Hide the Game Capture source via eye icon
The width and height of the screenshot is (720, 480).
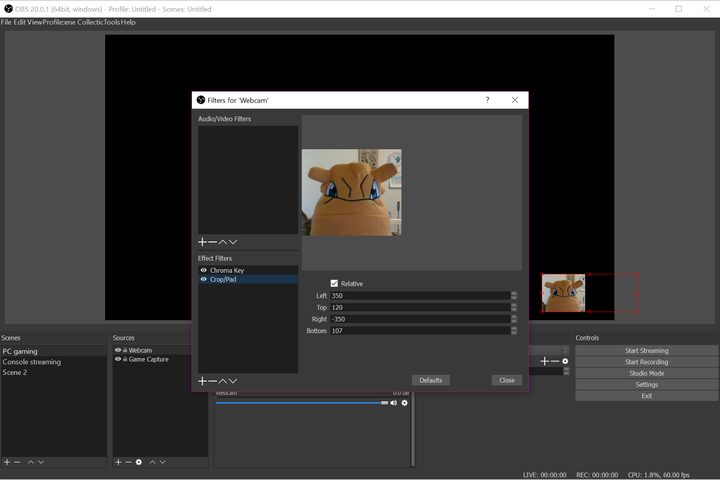[x=118, y=359]
